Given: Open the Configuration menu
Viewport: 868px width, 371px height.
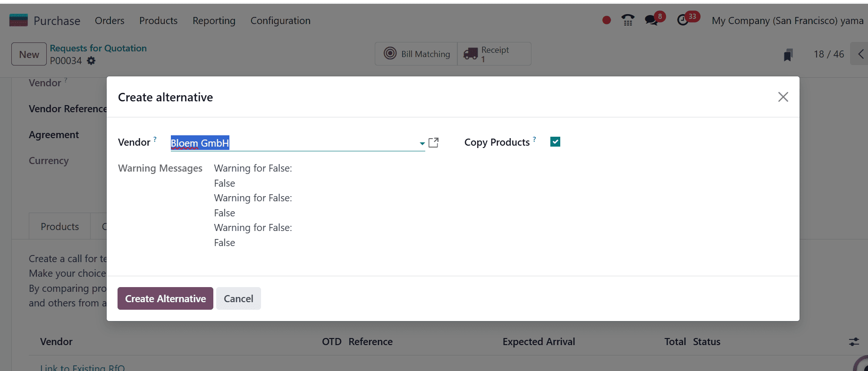Looking at the screenshot, I should pyautogui.click(x=280, y=20).
